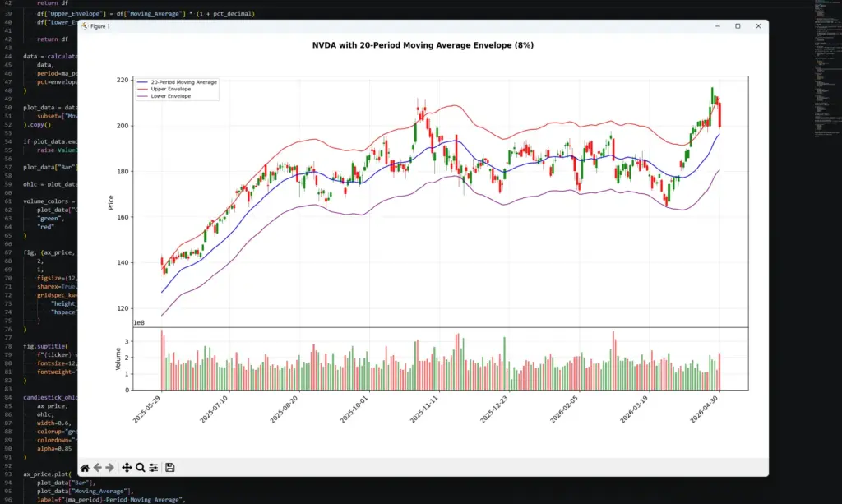Click the 2025-10-01 date tick label
Viewport: 842px width, 504px height.
point(354,409)
